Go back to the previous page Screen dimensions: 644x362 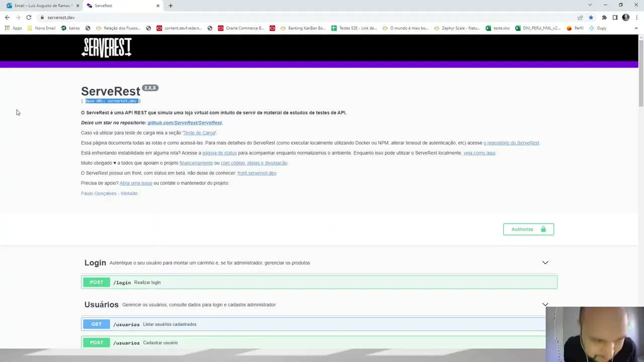point(7,18)
